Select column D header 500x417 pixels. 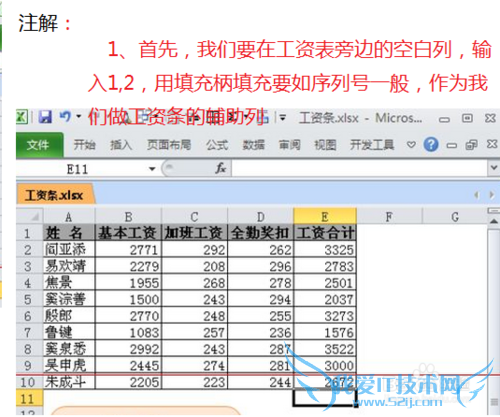coord(261,217)
